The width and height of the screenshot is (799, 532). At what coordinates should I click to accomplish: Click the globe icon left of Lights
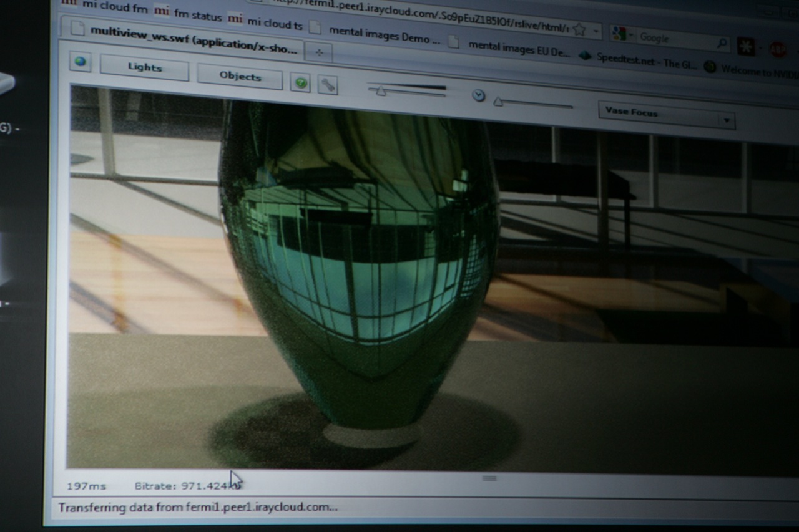(81, 62)
